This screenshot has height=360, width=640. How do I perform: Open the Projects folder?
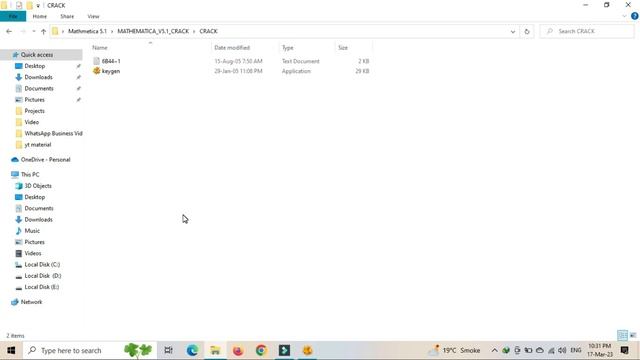coord(34,111)
